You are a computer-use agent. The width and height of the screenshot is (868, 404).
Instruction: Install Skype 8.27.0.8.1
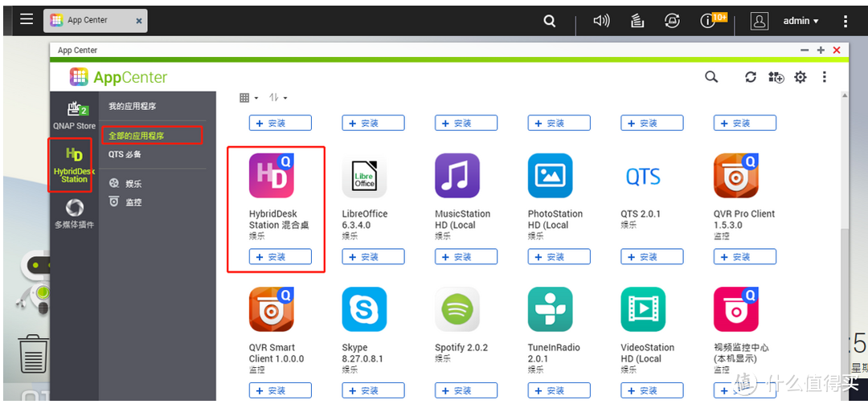point(373,390)
